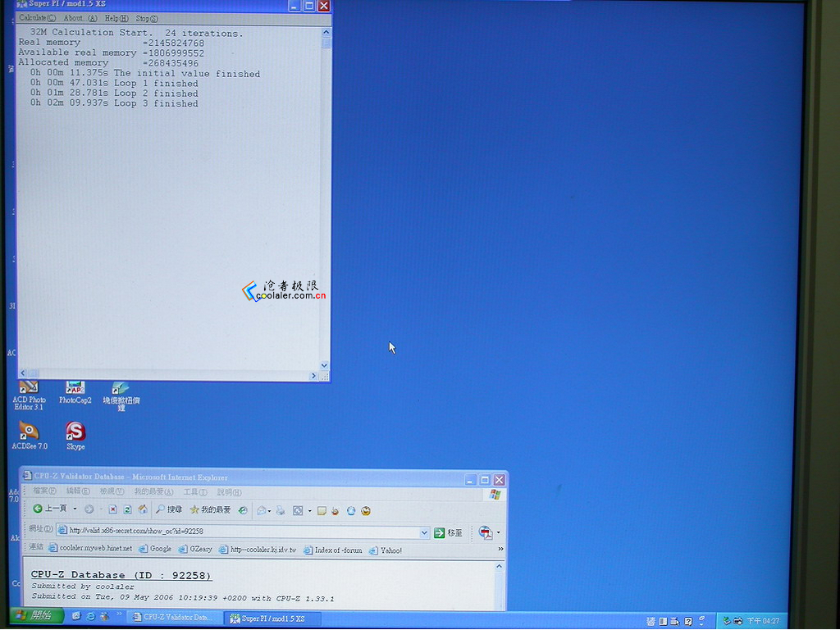This screenshot has width=840, height=630.
Task: Click the IE Mail toolbar icon
Action: coord(261,511)
